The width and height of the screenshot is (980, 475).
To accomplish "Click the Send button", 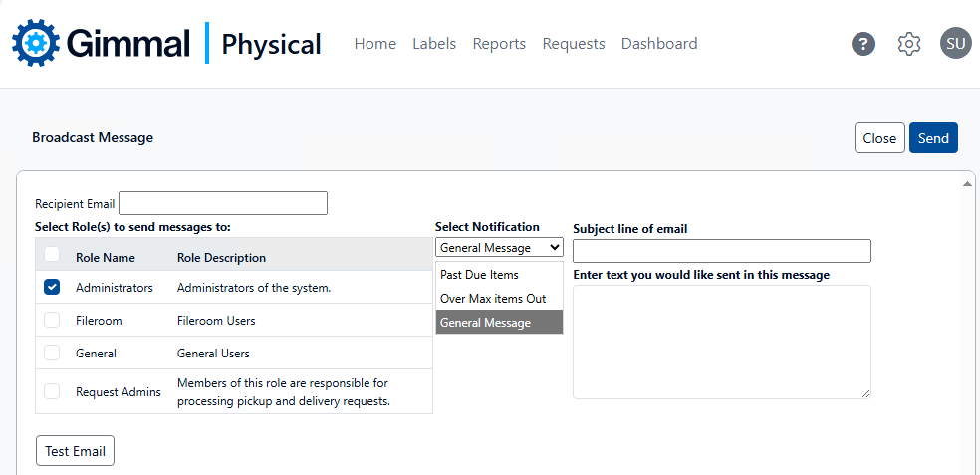I will pos(933,138).
